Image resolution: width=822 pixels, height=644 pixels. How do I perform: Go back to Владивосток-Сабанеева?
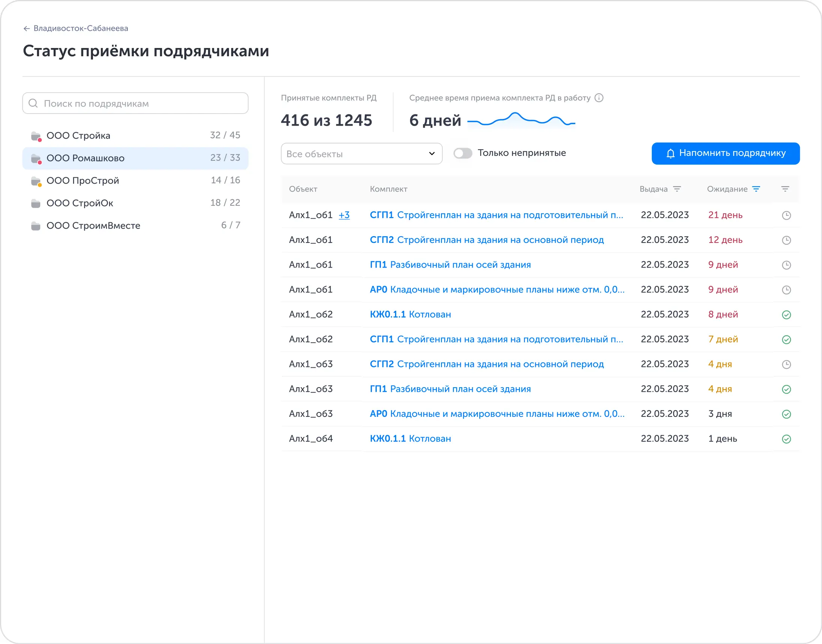(75, 28)
